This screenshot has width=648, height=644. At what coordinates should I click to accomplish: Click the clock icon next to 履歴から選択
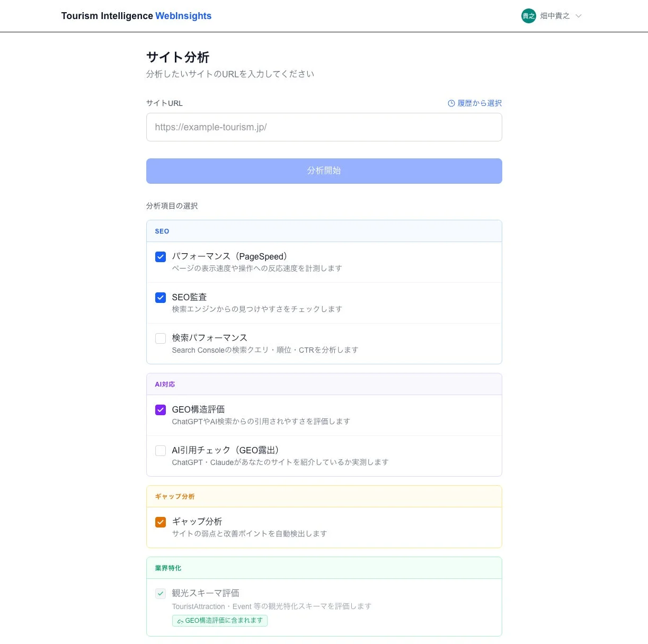point(451,103)
